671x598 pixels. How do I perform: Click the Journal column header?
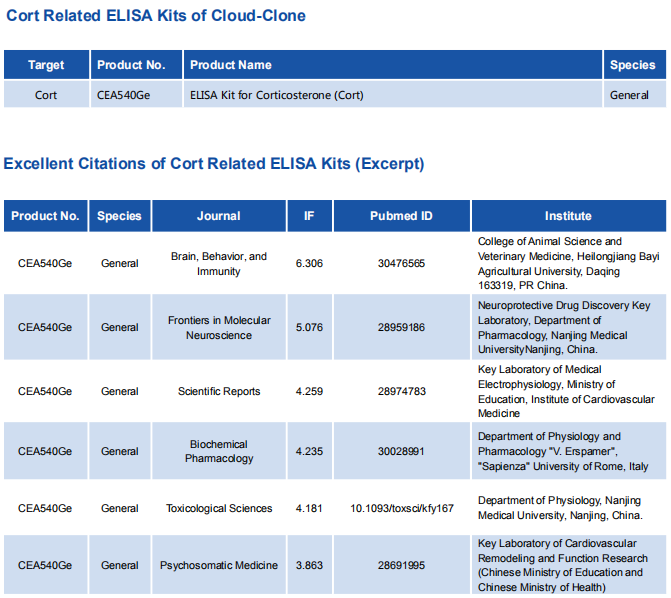218,216
